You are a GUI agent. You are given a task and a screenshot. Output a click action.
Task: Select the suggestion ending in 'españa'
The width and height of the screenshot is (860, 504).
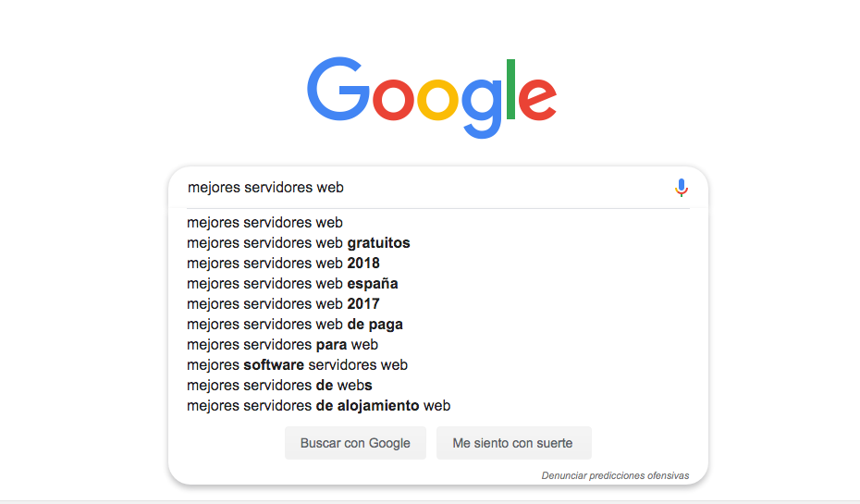292,284
